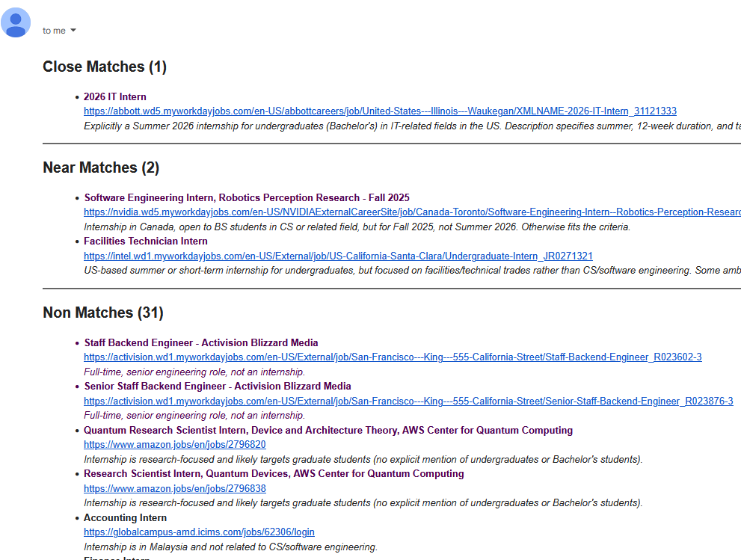Click the "Close Matches (1)" heading
This screenshot has height=560, width=741.
point(104,67)
